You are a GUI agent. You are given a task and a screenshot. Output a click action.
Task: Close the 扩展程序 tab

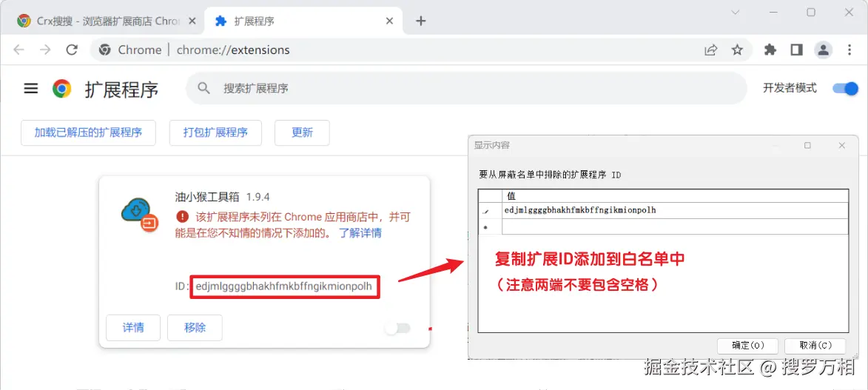[x=389, y=21]
